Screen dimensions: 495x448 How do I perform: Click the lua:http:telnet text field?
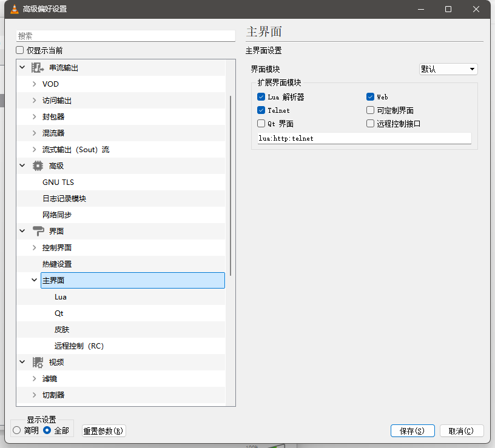[x=365, y=138]
